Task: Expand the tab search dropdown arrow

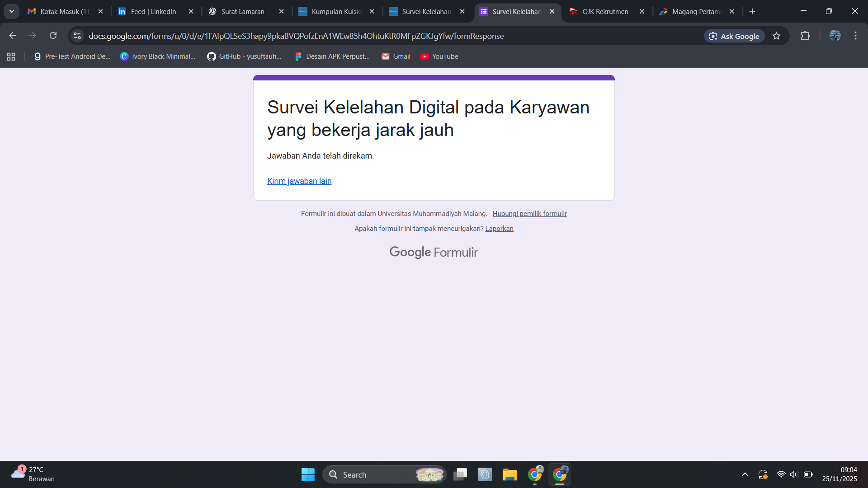Action: tap(12, 11)
